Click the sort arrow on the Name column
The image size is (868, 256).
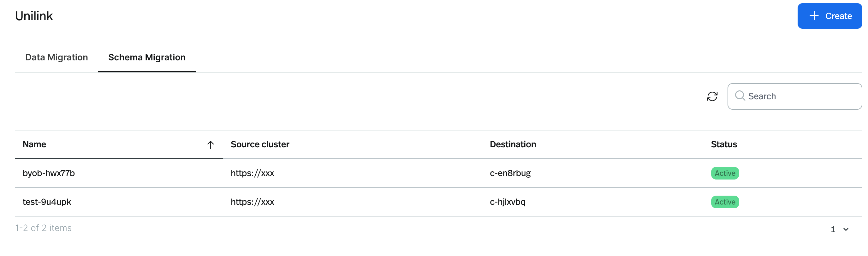click(x=211, y=145)
